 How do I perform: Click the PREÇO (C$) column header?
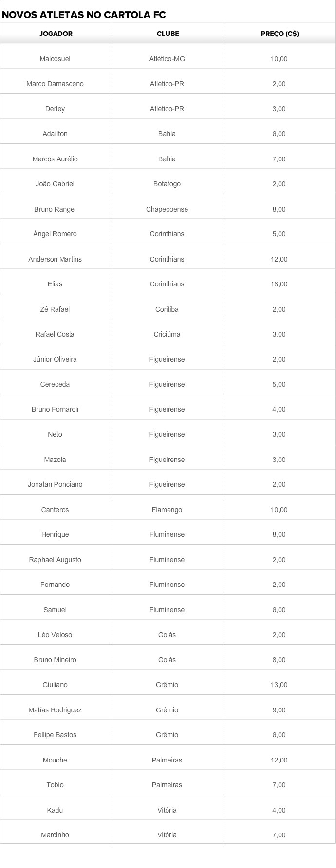[x=280, y=34]
